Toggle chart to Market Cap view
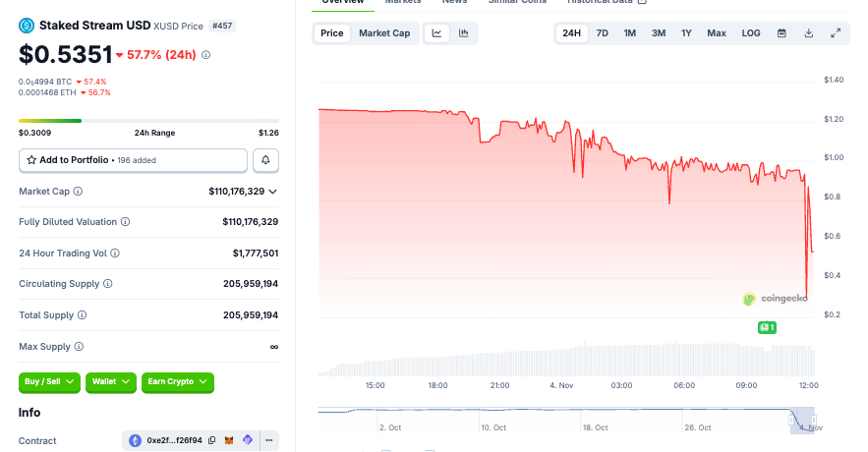 [384, 33]
